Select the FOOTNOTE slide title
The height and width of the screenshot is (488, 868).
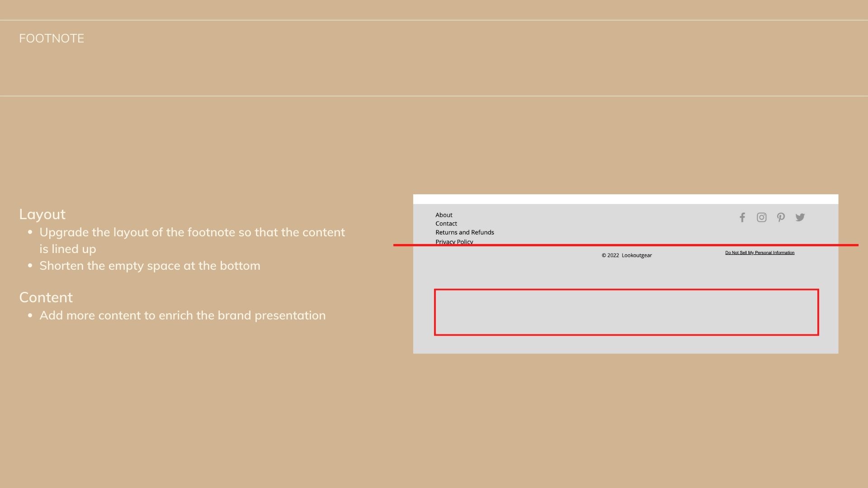(x=52, y=38)
